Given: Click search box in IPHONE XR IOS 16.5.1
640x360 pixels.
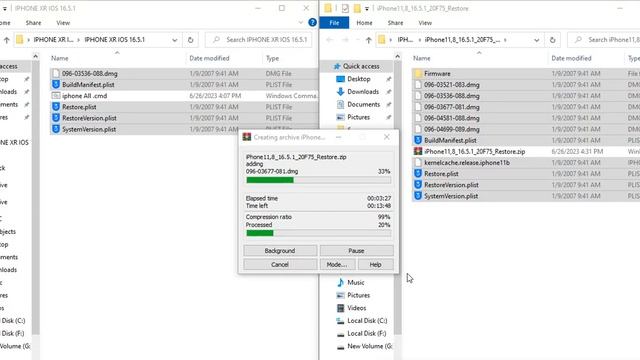Looking at the screenshot, I should click(259, 40).
